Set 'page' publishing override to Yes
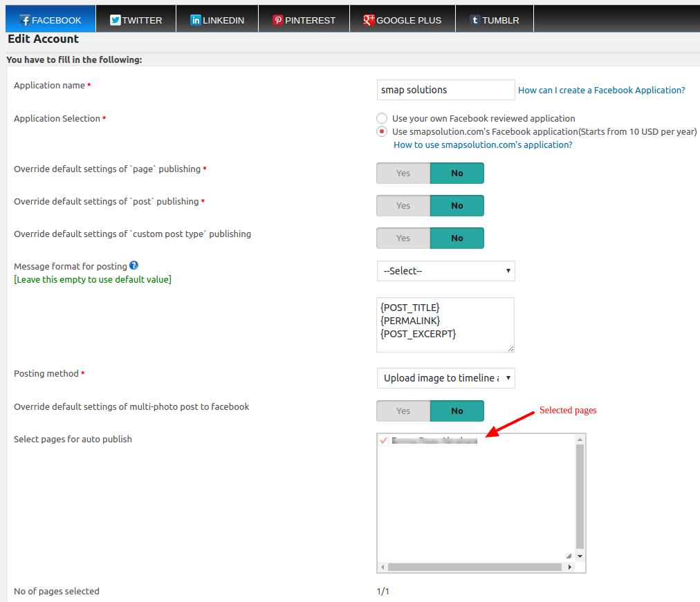The image size is (700, 602). [x=403, y=173]
